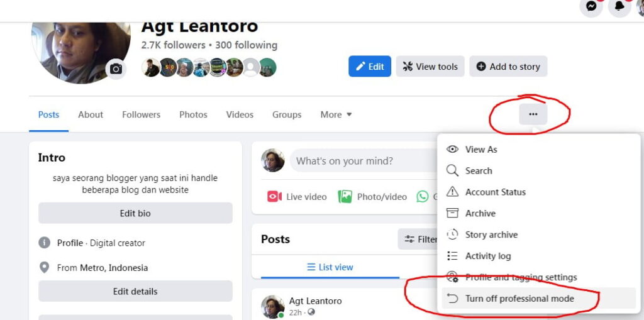Open the three-dots profile options button
Image resolution: width=644 pixels, height=320 pixels.
533,114
